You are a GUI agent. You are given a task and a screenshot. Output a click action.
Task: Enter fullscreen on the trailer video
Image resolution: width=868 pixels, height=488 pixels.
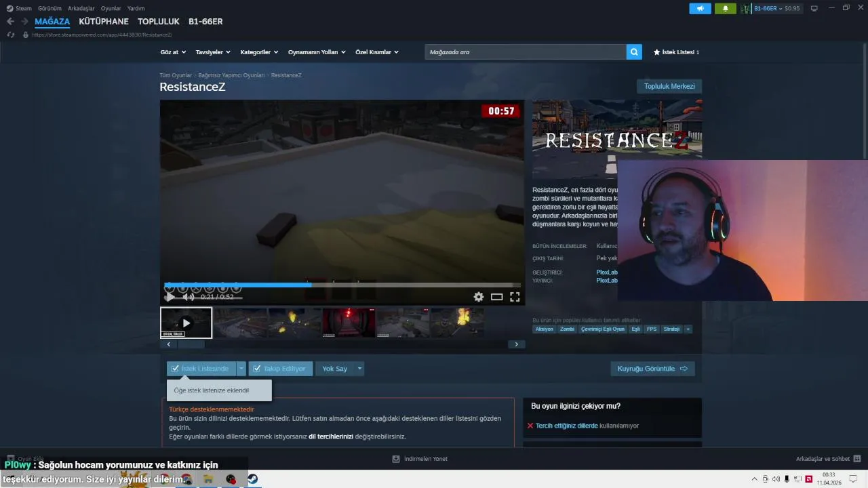[x=515, y=297]
